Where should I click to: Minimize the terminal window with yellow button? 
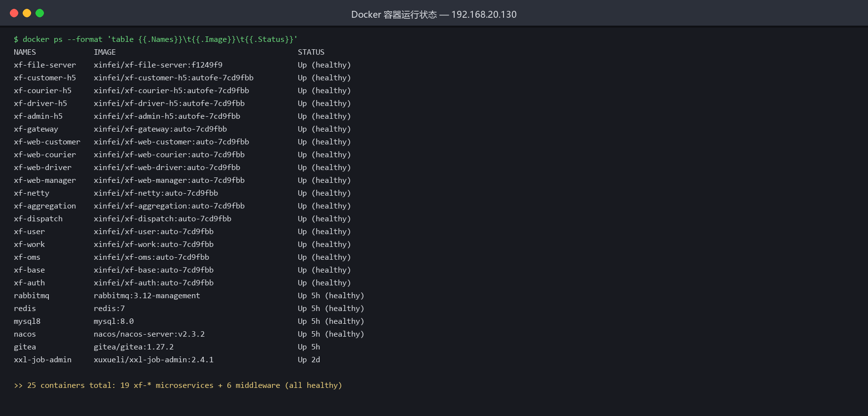click(27, 13)
